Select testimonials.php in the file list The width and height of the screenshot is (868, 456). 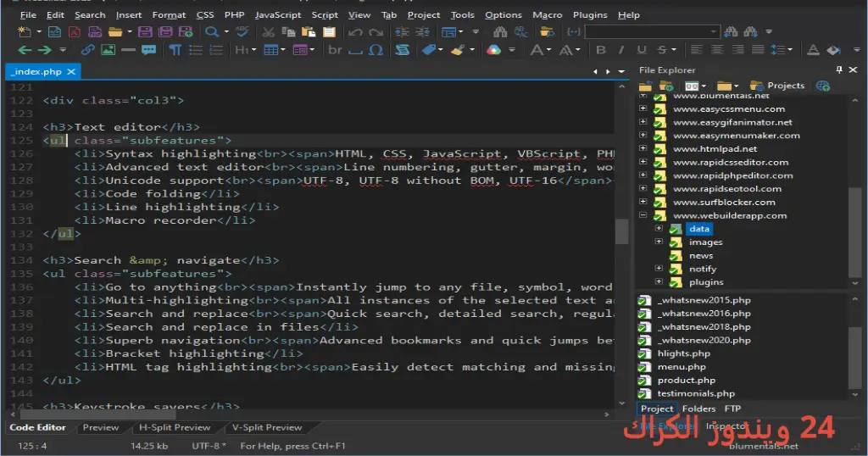[696, 393]
